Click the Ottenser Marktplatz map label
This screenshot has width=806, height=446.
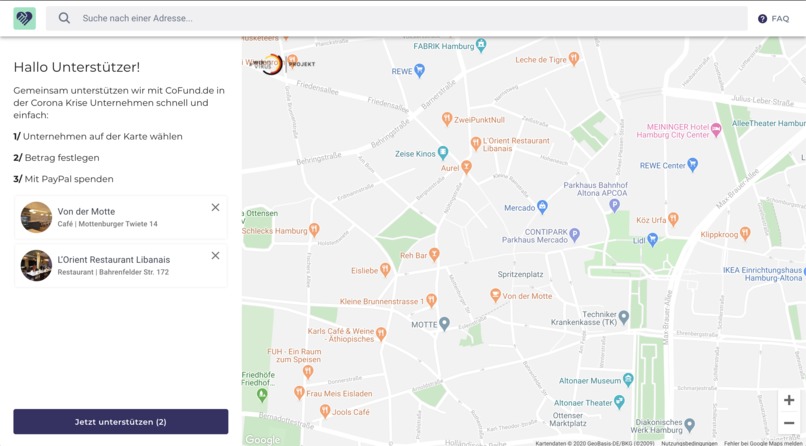pos(567,419)
